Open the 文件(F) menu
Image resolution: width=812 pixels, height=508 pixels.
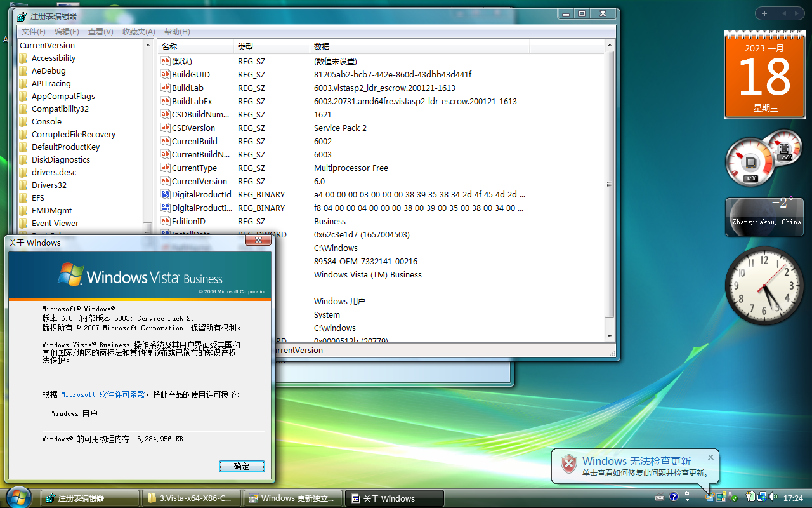tap(34, 32)
